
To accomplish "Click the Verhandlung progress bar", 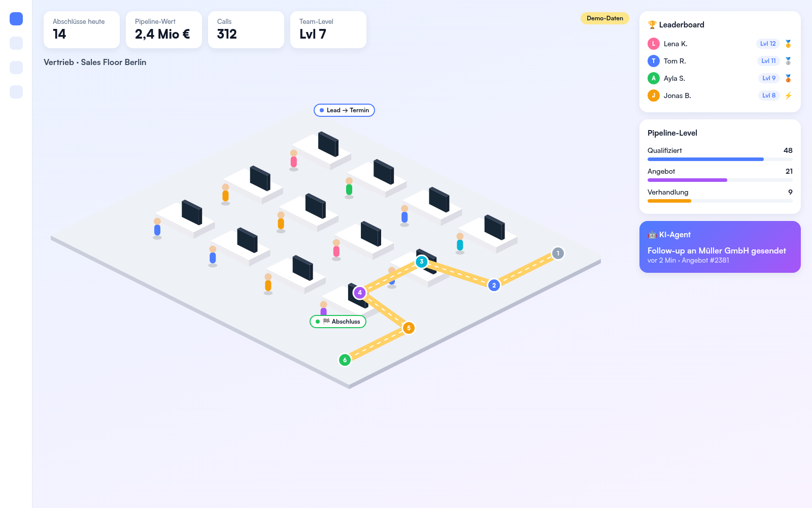I will [x=720, y=201].
